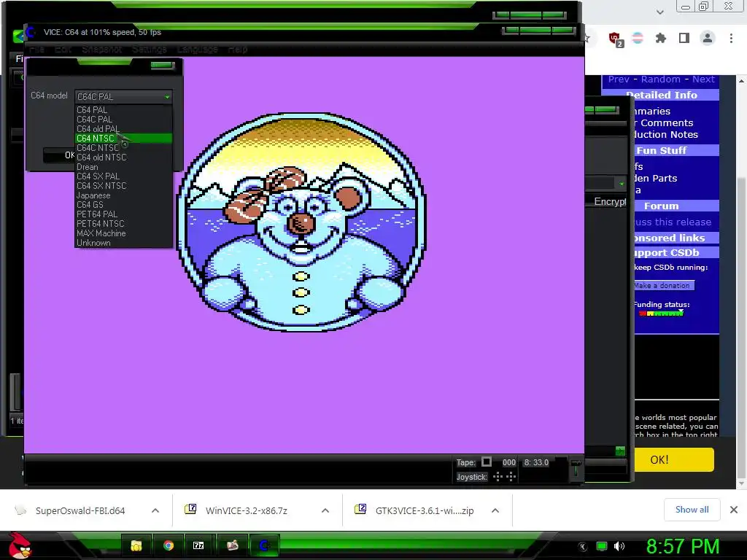747x560 pixels.
Task: Adjust the VICE status bar volume slider
Action: coord(576,469)
